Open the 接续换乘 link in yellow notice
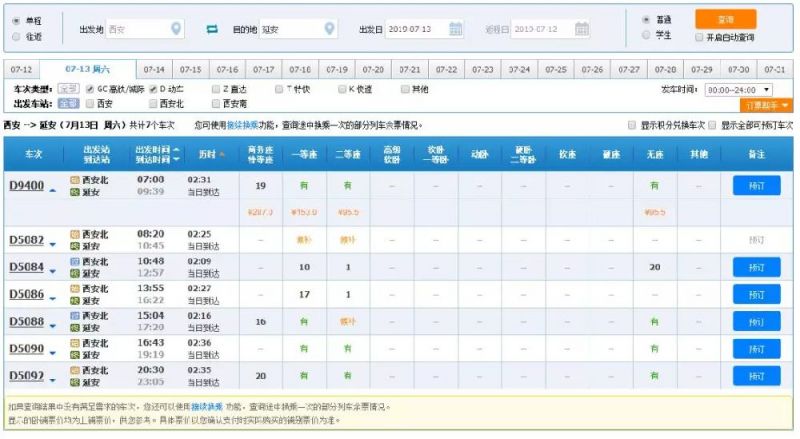Image resolution: width=800 pixels, height=439 pixels. point(207,407)
